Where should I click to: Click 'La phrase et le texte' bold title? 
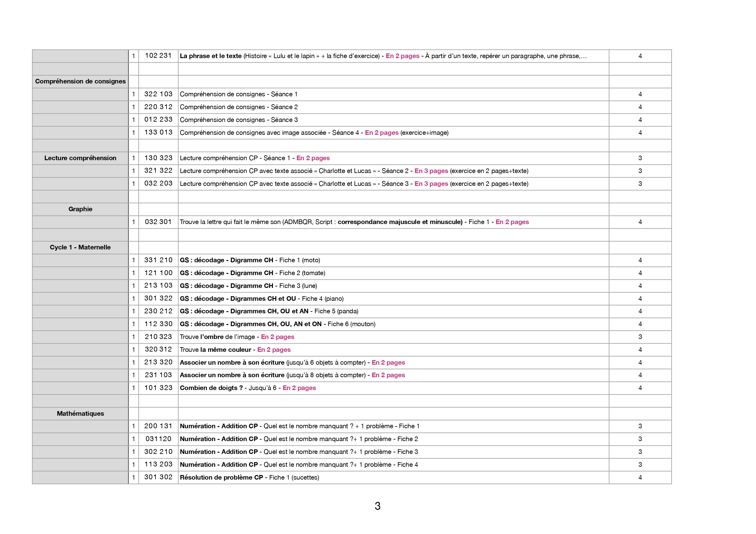210,56
